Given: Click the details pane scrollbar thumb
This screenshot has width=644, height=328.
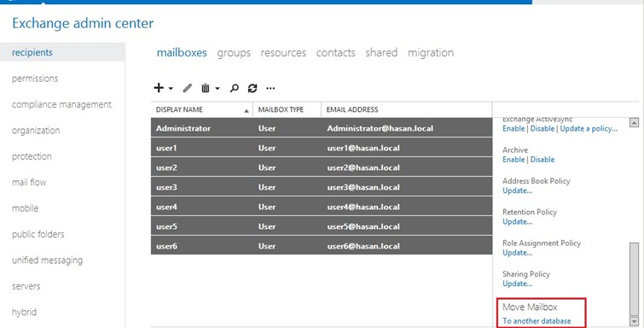Looking at the screenshot, I should (634, 279).
